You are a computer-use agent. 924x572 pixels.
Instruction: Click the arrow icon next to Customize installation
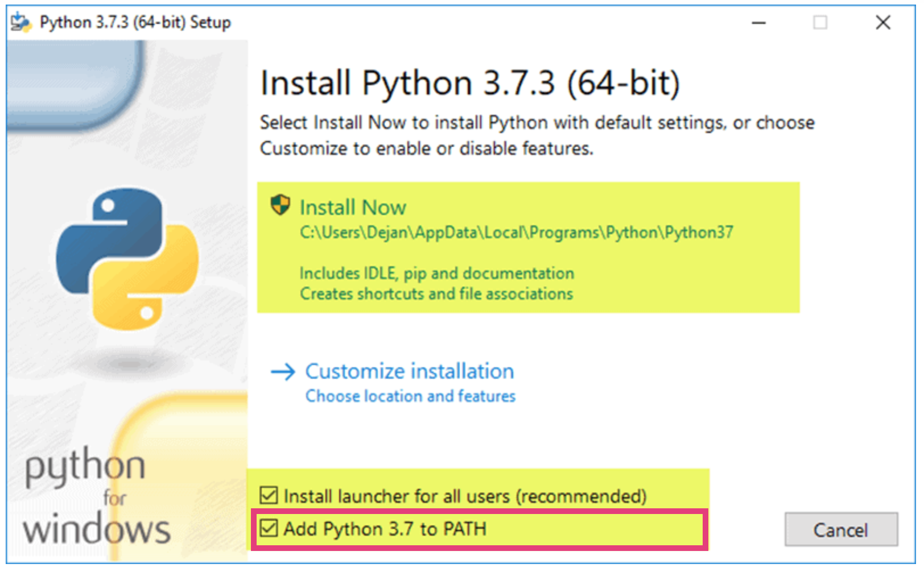tap(283, 372)
